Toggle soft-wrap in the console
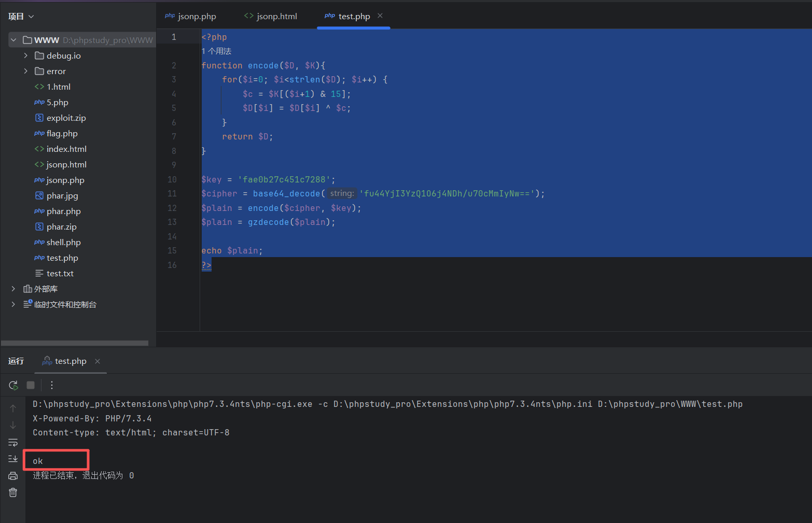 (13, 443)
